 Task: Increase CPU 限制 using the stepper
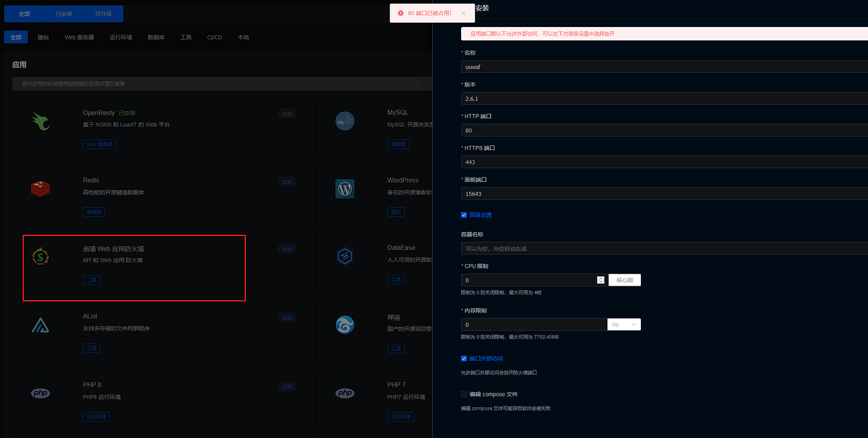[601, 277]
